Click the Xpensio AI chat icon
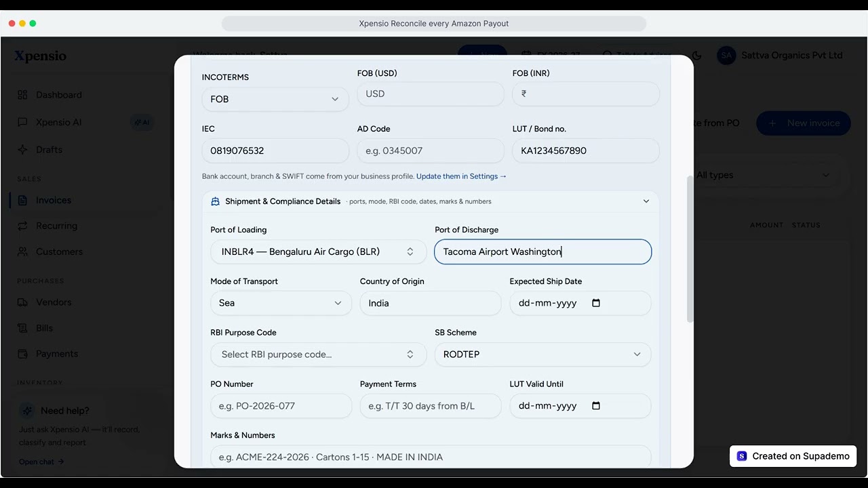Viewport: 868px width, 488px height. point(23,123)
